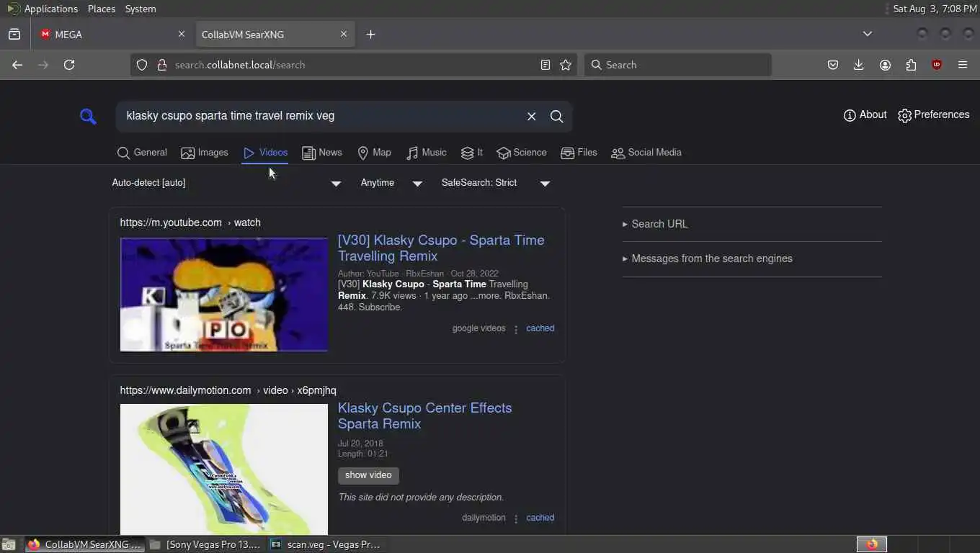Open the more options dots beside dailymotion
Viewport: 980px width, 553px height.
click(x=516, y=518)
